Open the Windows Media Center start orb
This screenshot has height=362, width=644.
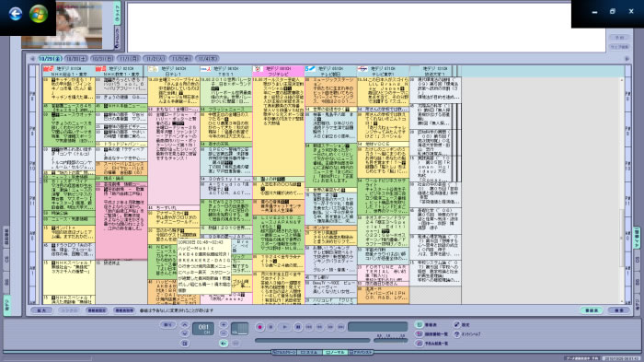pos(39,14)
